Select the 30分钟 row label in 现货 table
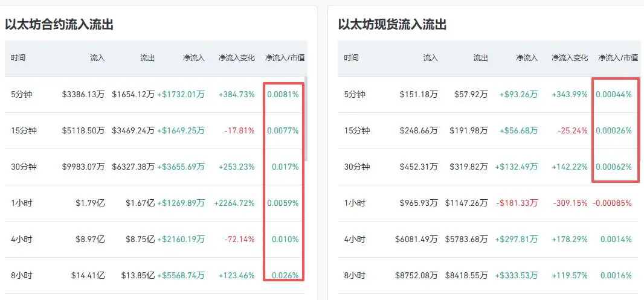This screenshot has height=300, width=644. (357, 167)
